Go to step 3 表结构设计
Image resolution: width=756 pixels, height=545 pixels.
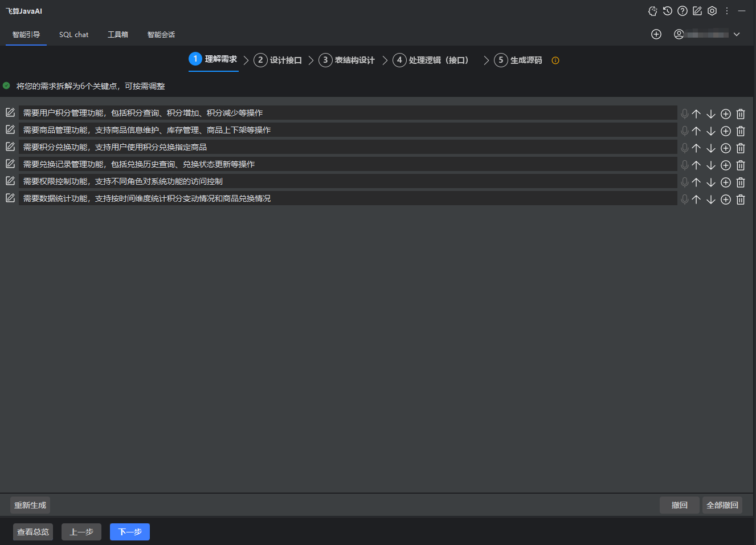(x=347, y=60)
